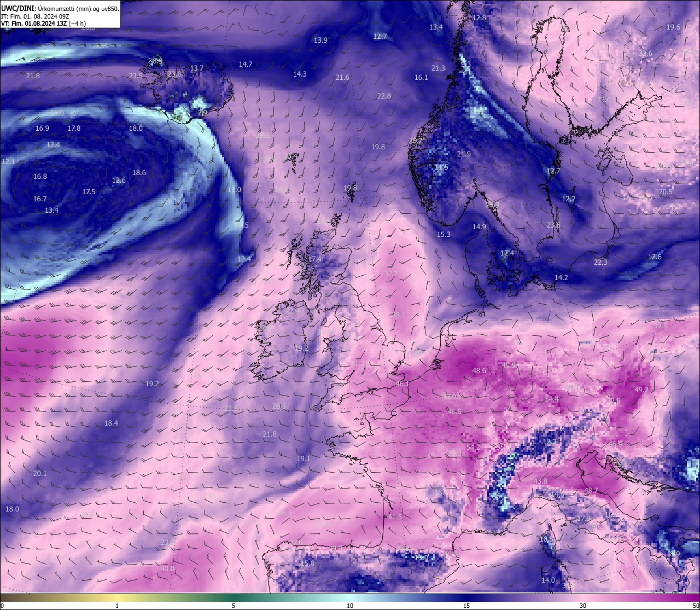
Task: Select the 13.7 value over Iceland
Action: [x=197, y=68]
